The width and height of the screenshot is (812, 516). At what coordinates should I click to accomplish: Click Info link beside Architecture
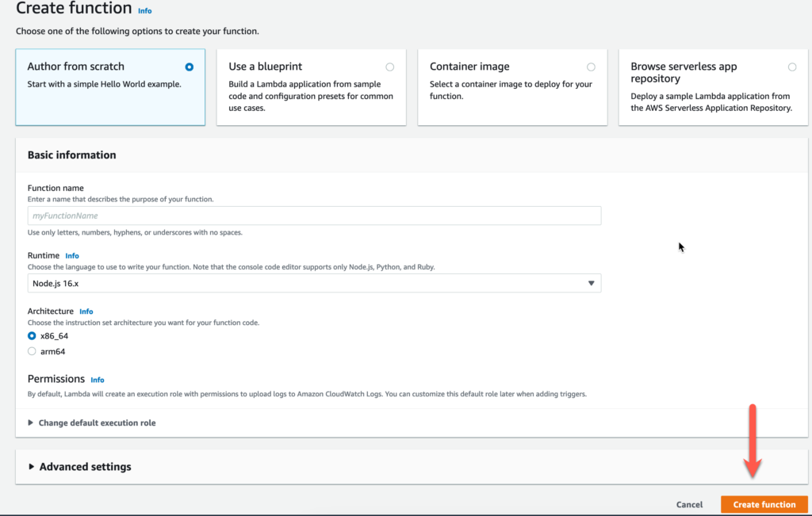pyautogui.click(x=86, y=312)
